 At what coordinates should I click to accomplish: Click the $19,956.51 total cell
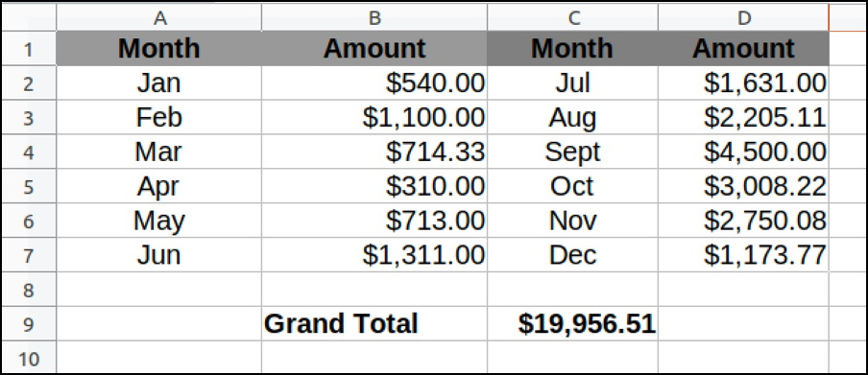click(x=573, y=323)
